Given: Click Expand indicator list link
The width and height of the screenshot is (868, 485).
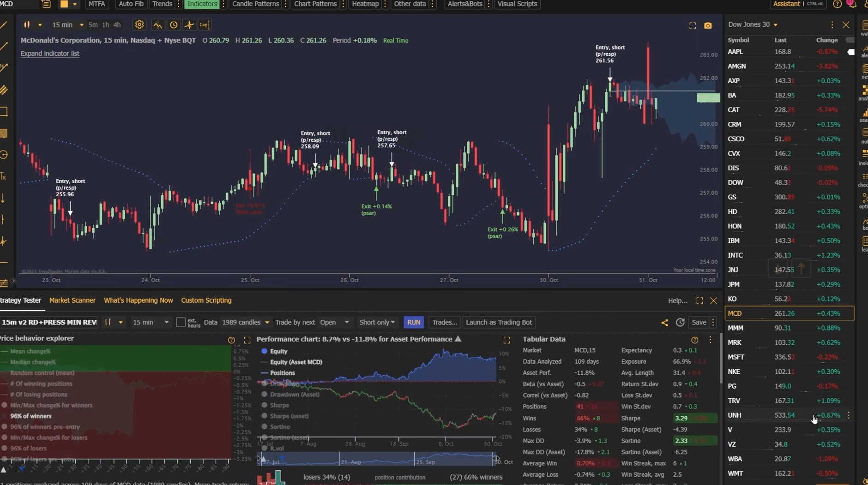Looking at the screenshot, I should [x=50, y=54].
